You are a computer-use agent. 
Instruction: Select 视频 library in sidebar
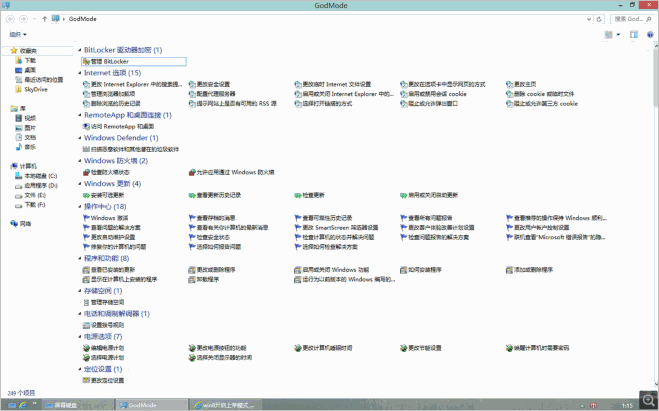[26, 118]
